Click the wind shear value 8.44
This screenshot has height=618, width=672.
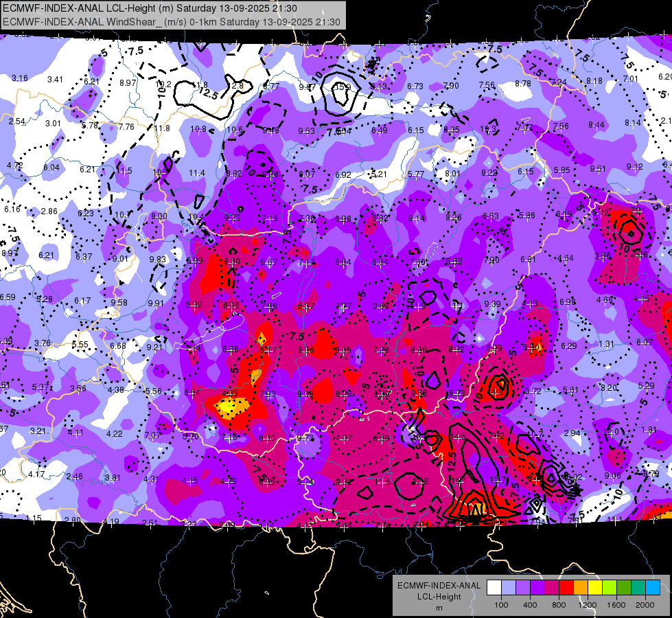pos(596,125)
